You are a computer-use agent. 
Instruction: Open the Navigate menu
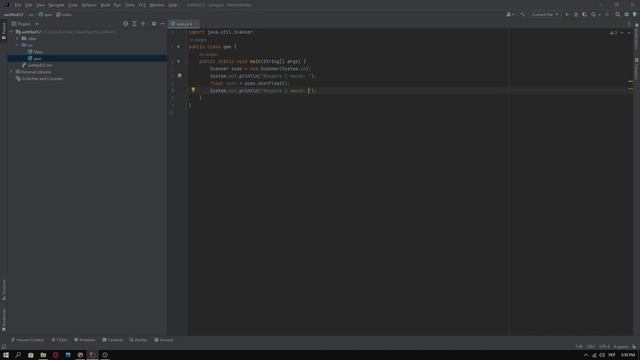click(56, 5)
